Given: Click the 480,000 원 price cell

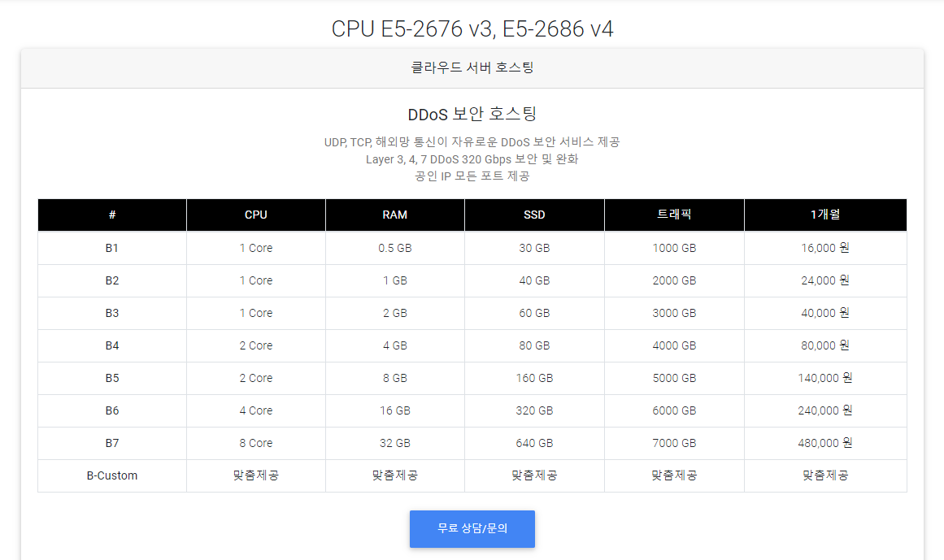Looking at the screenshot, I should tap(824, 443).
